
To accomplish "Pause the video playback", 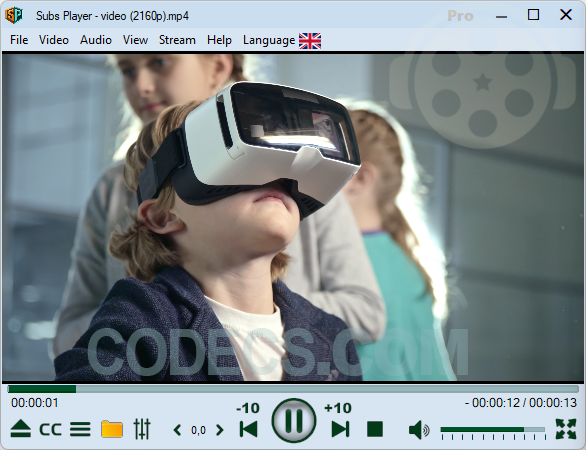I will [294, 420].
